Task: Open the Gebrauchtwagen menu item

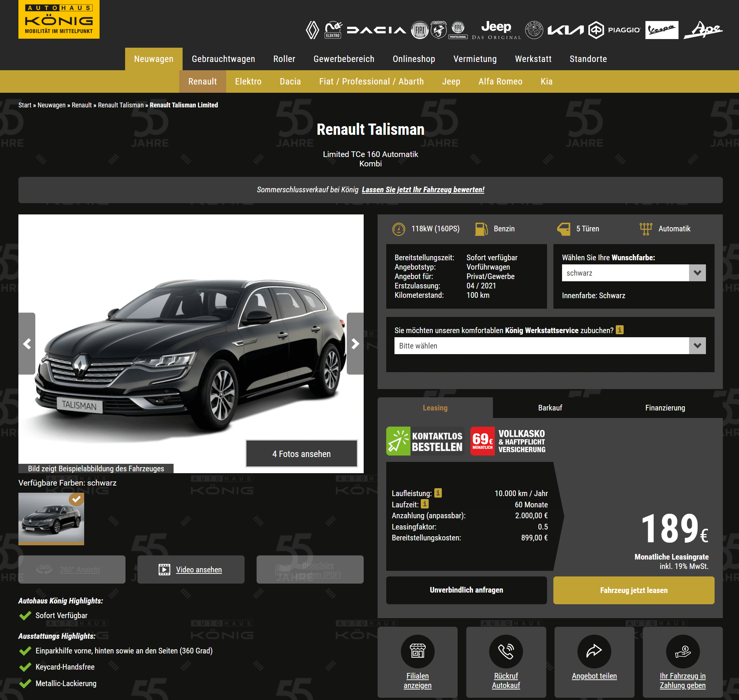Action: point(223,59)
